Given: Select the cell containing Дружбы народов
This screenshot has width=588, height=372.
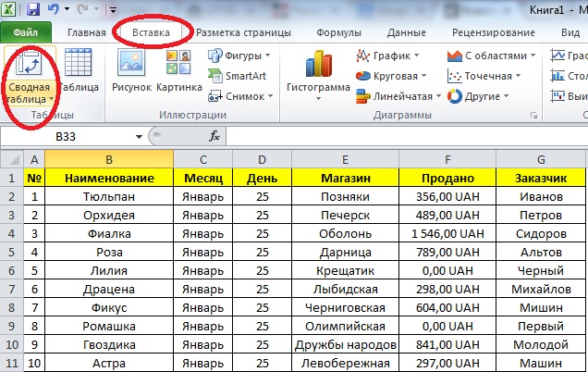Looking at the screenshot, I should click(x=345, y=344).
